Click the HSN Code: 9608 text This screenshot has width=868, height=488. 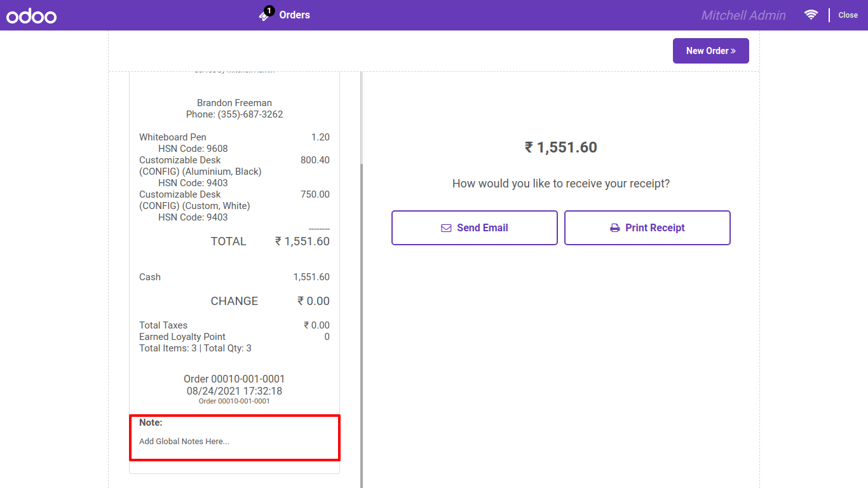pyautogui.click(x=193, y=149)
